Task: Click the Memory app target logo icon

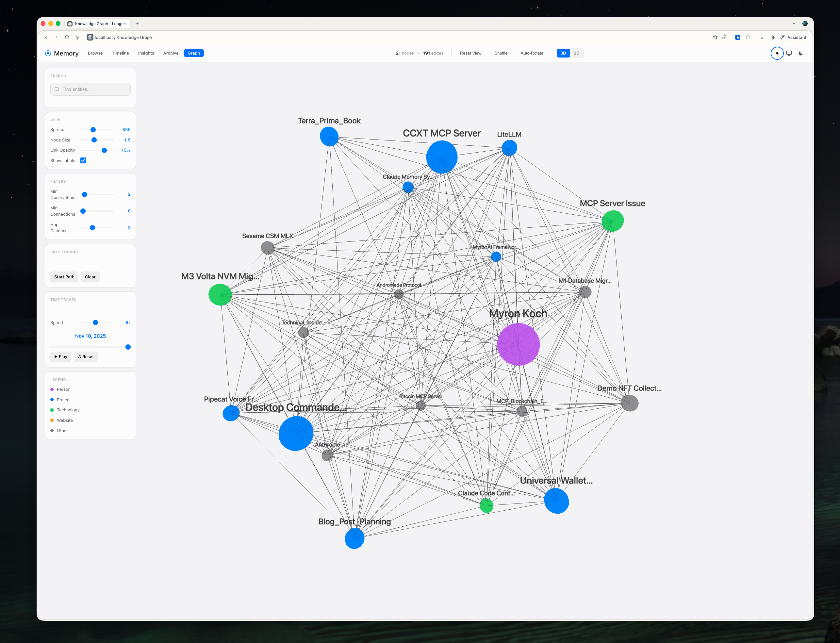Action: (x=48, y=53)
